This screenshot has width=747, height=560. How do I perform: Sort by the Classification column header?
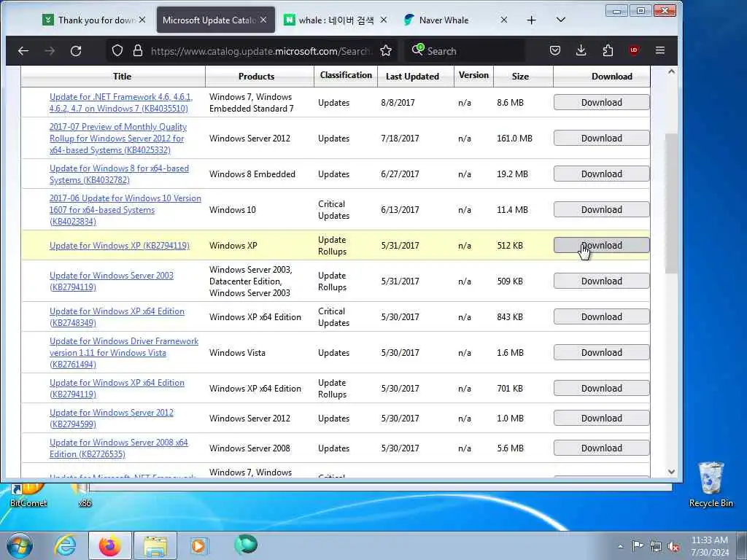pyautogui.click(x=346, y=75)
